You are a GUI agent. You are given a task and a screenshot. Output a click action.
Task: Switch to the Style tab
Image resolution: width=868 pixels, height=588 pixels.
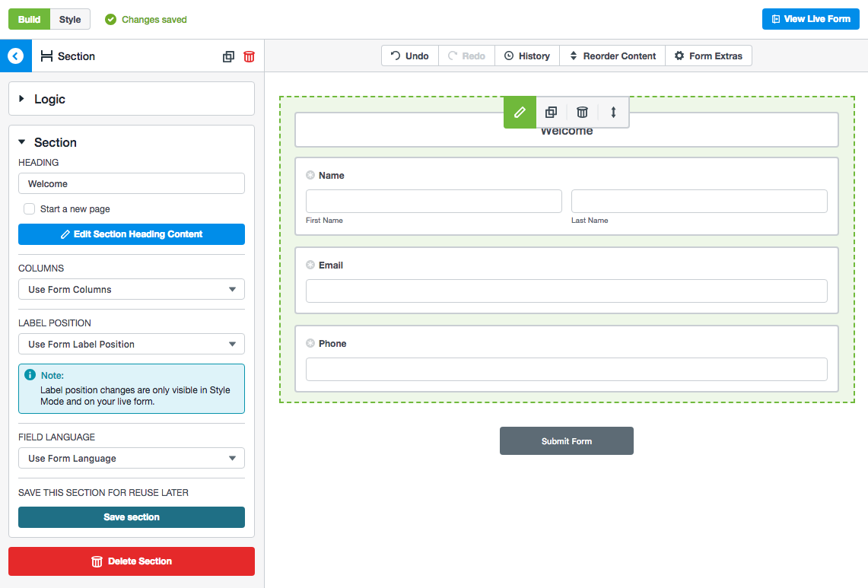(69, 18)
